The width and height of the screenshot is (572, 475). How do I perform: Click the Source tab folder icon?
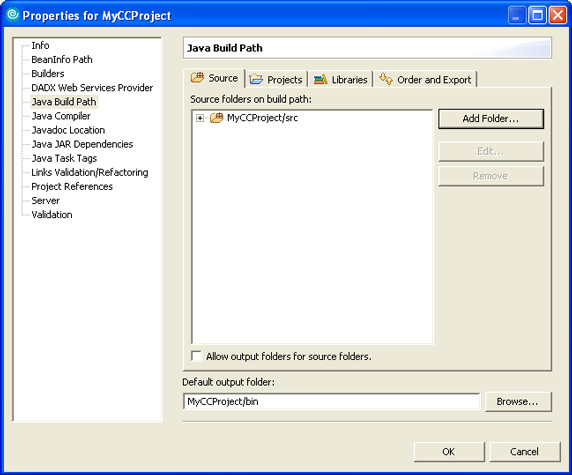click(x=197, y=78)
